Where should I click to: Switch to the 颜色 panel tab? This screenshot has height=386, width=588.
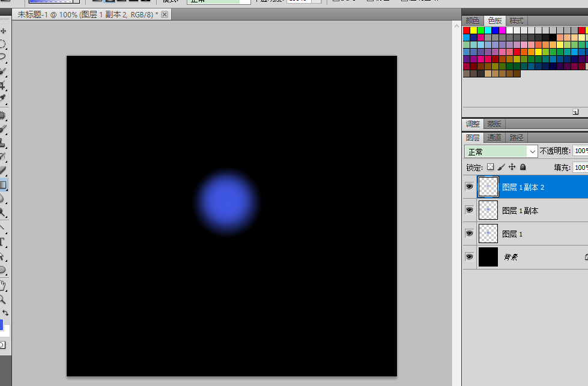tap(473, 20)
